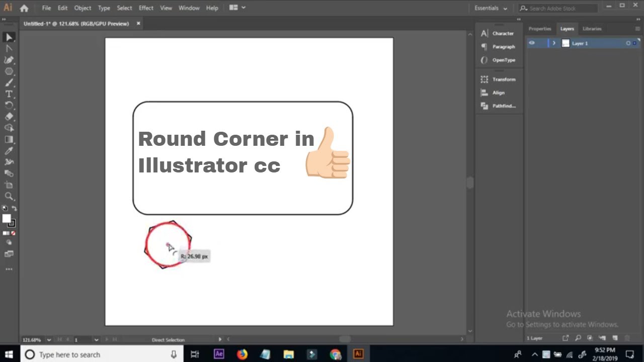
Task: Click the Windows Start button
Action: [10, 354]
